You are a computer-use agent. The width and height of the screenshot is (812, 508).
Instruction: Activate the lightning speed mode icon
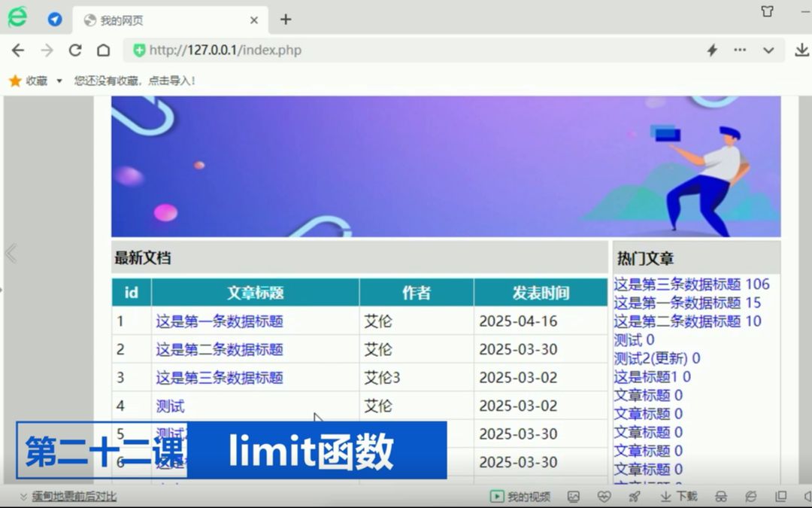[x=712, y=50]
